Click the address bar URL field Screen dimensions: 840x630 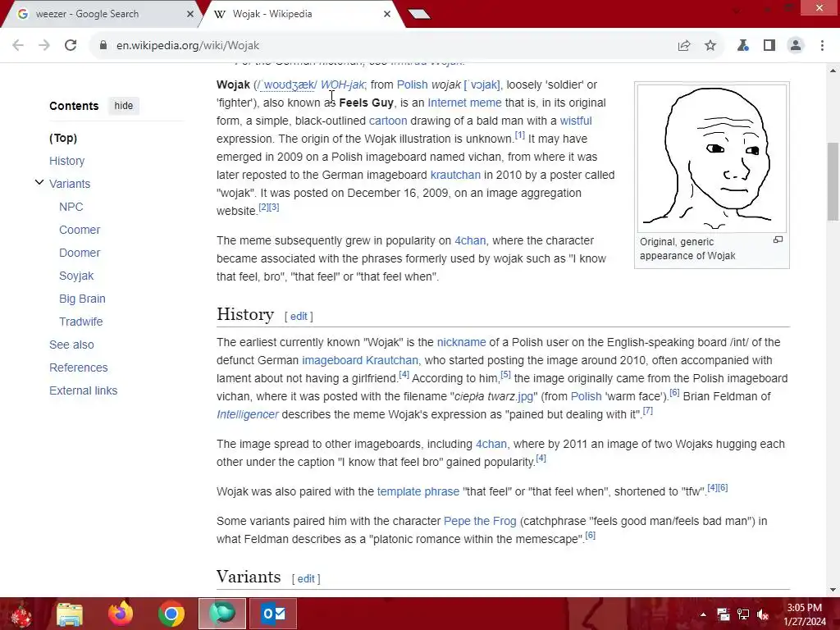coord(386,46)
